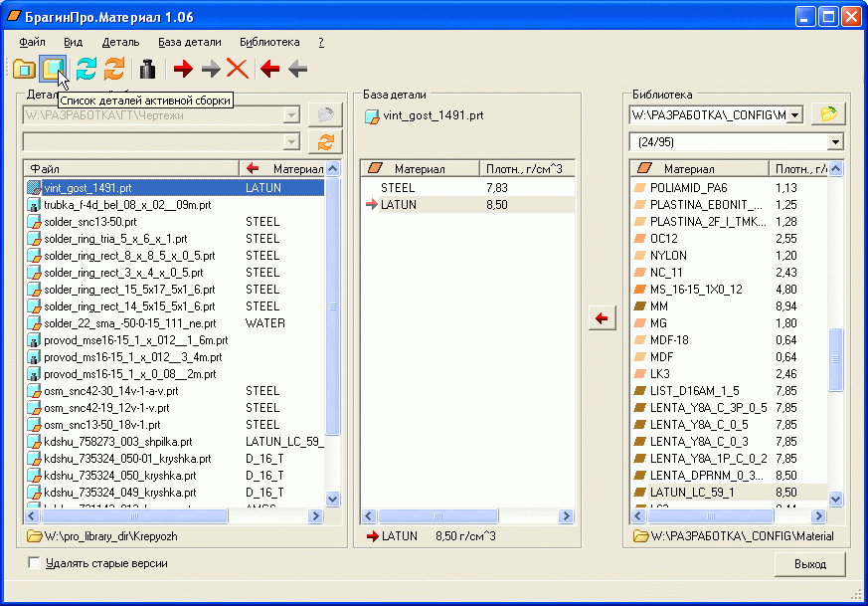Image resolution: width=868 pixels, height=606 pixels.
Task: Click material swatch next to MM
Action: (640, 306)
